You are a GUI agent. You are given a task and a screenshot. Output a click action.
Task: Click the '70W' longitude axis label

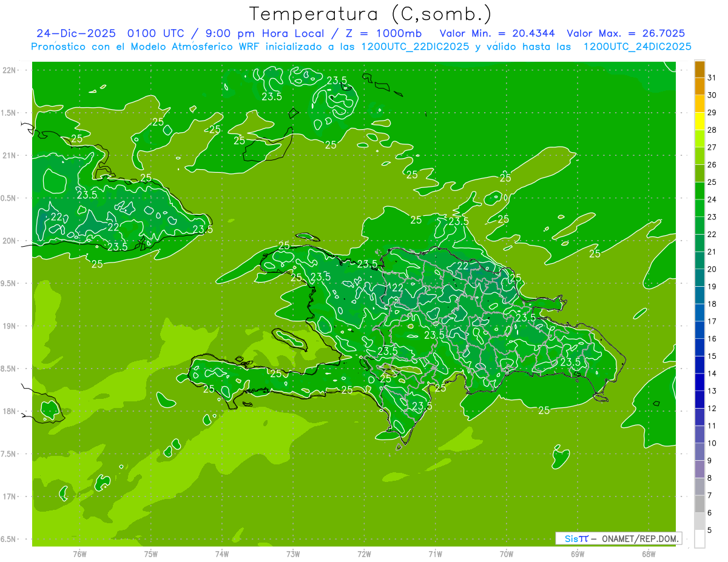[x=506, y=554]
